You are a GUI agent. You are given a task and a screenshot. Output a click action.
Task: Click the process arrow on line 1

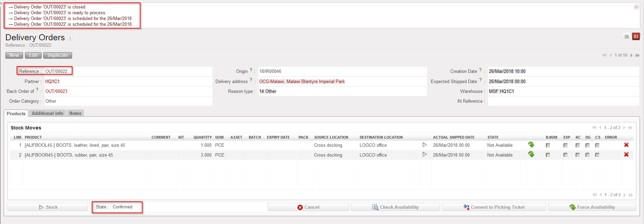tap(424, 145)
